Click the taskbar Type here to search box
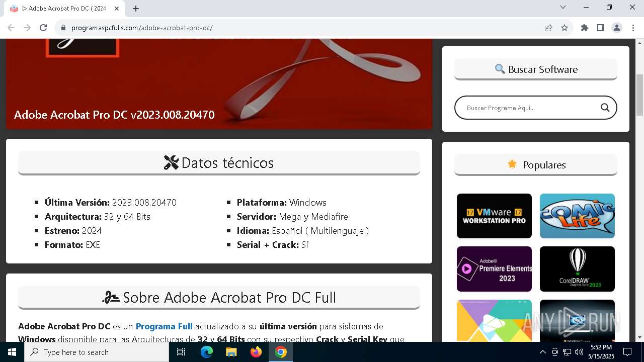This screenshot has width=644, height=362. point(97,352)
